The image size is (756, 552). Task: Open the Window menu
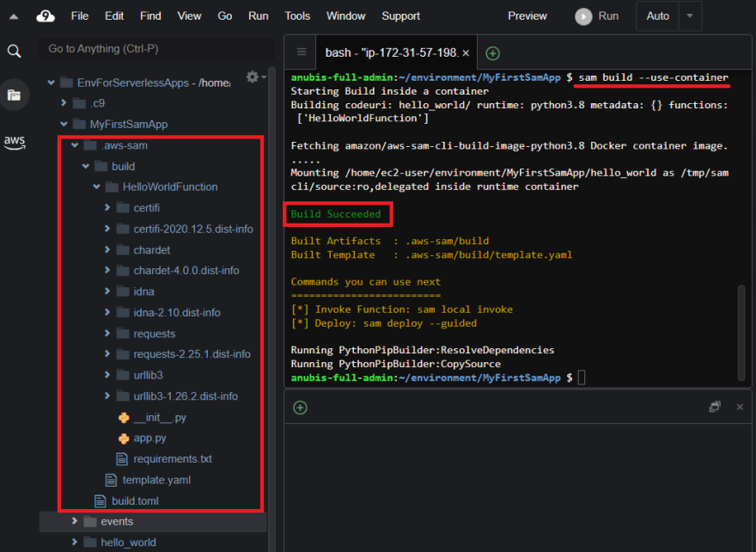345,16
